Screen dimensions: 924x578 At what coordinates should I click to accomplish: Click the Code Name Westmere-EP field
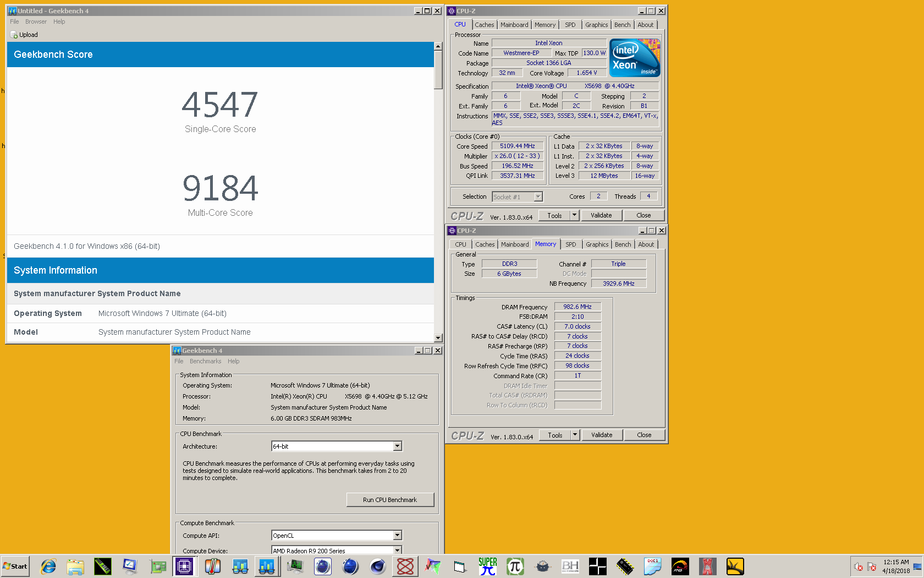click(521, 53)
